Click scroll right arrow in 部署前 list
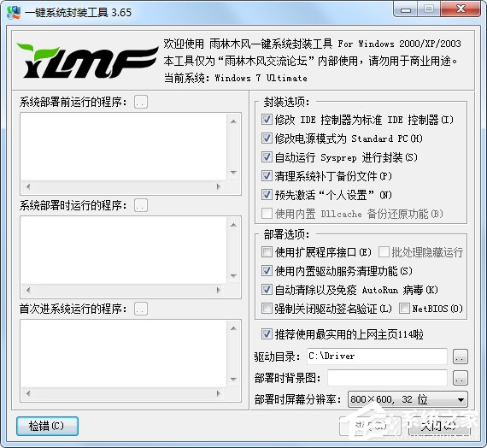The image size is (487, 448). pyautogui.click(x=219, y=186)
